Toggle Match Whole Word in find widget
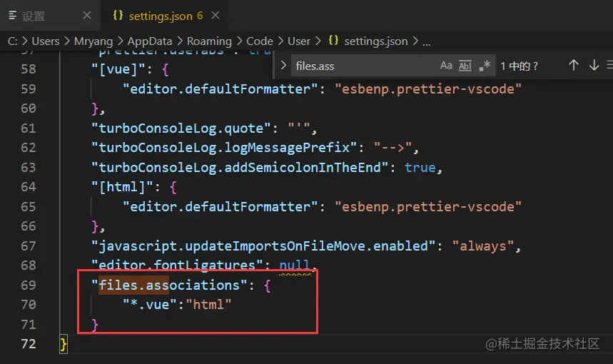 click(x=465, y=66)
